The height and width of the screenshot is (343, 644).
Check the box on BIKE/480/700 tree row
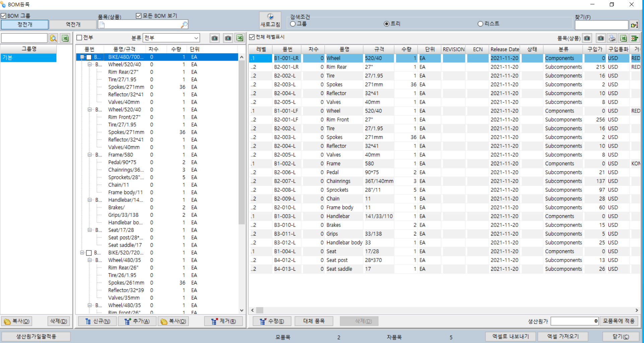[89, 57]
